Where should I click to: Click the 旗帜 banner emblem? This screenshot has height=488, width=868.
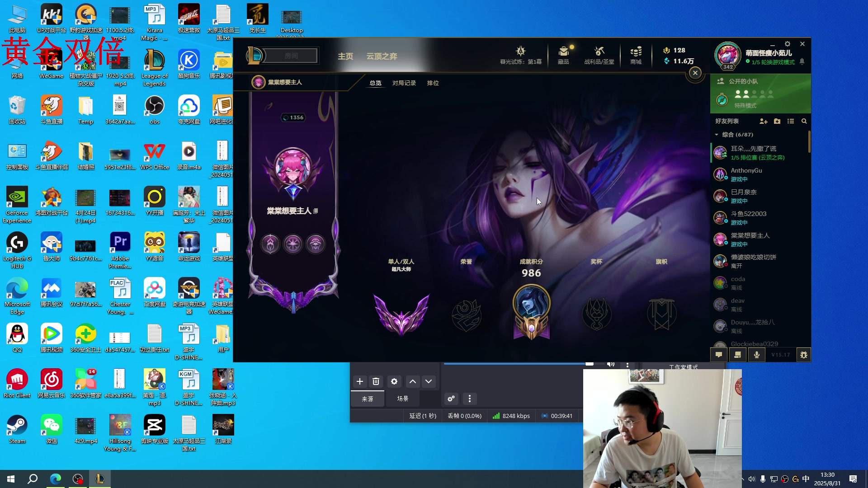point(662,314)
